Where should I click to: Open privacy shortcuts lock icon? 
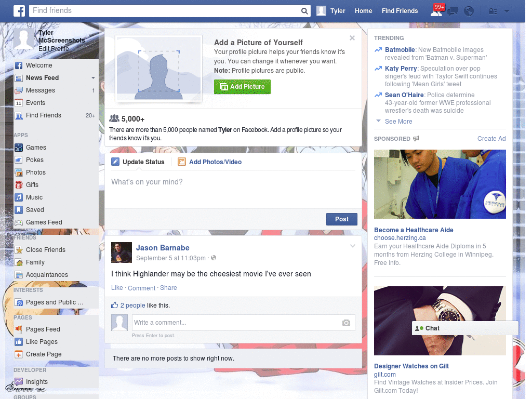[x=493, y=11]
